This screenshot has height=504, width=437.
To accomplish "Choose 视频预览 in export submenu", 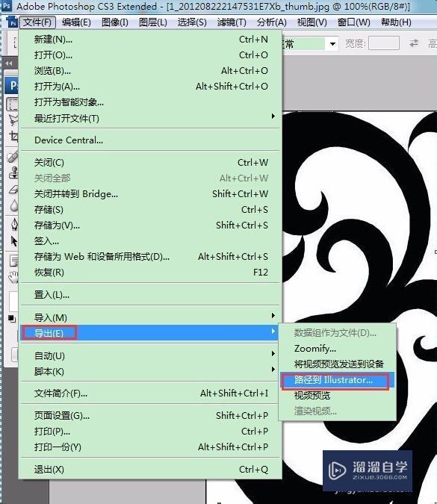I will (338, 396).
